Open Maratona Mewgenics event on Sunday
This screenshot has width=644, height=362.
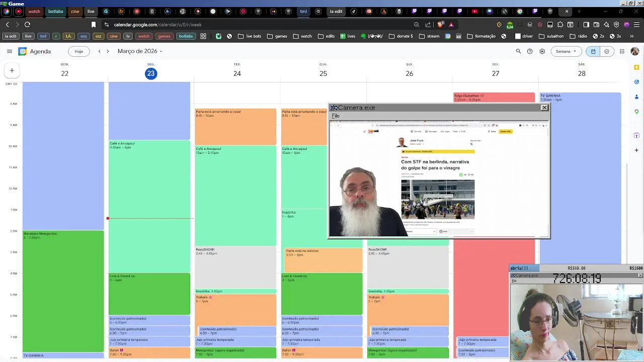(63, 291)
